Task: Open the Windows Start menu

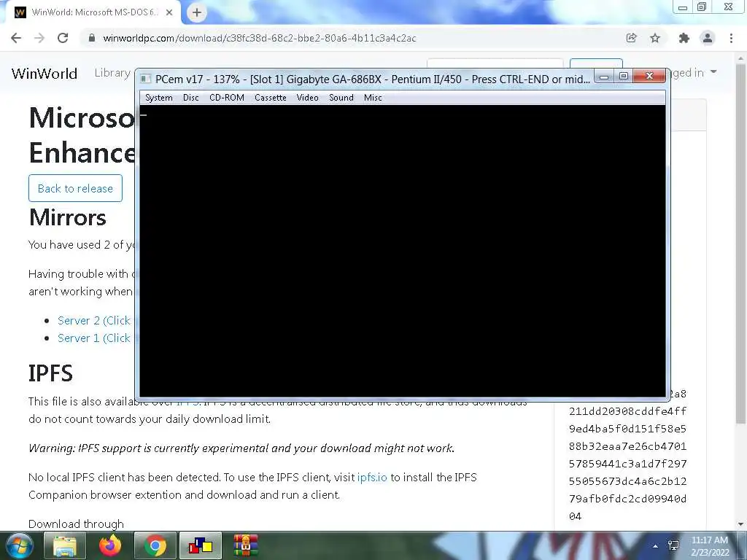Action: (x=19, y=545)
